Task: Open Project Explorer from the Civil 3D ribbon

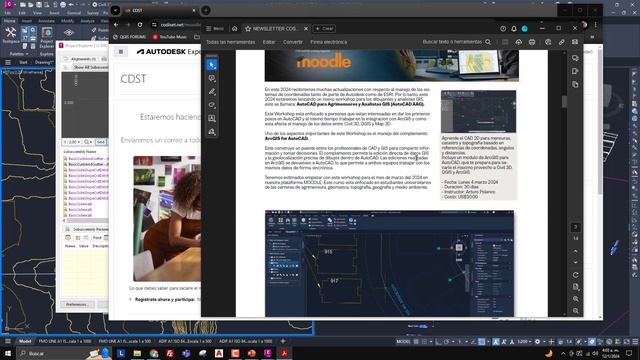Action: [47, 38]
